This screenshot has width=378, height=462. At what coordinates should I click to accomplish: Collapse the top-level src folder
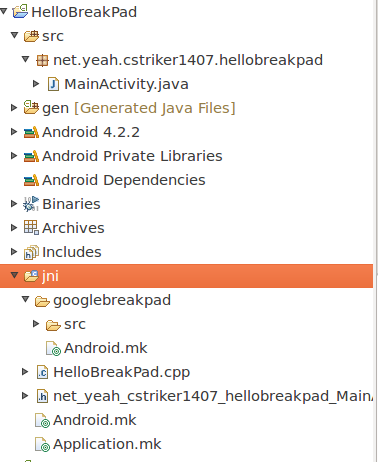pos(14,35)
